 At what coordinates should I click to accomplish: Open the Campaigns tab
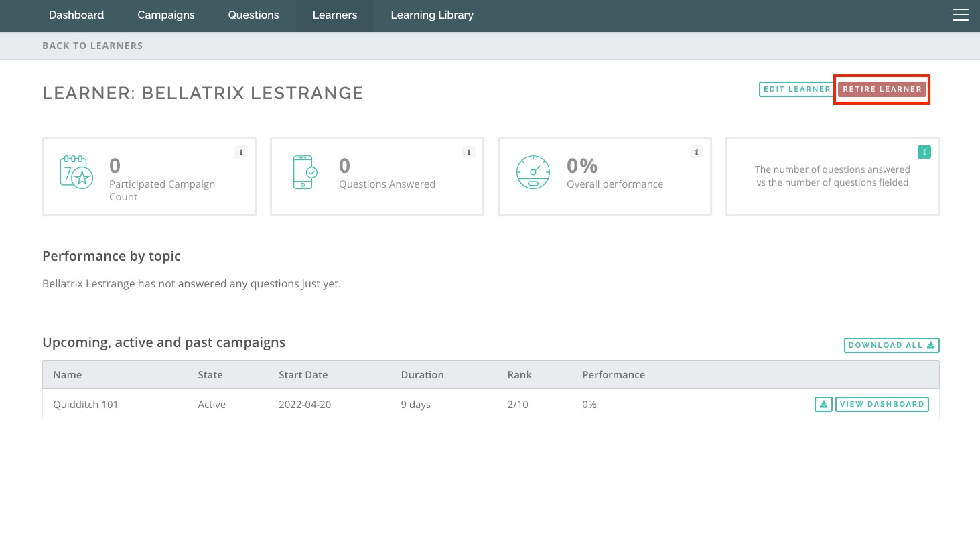(166, 15)
